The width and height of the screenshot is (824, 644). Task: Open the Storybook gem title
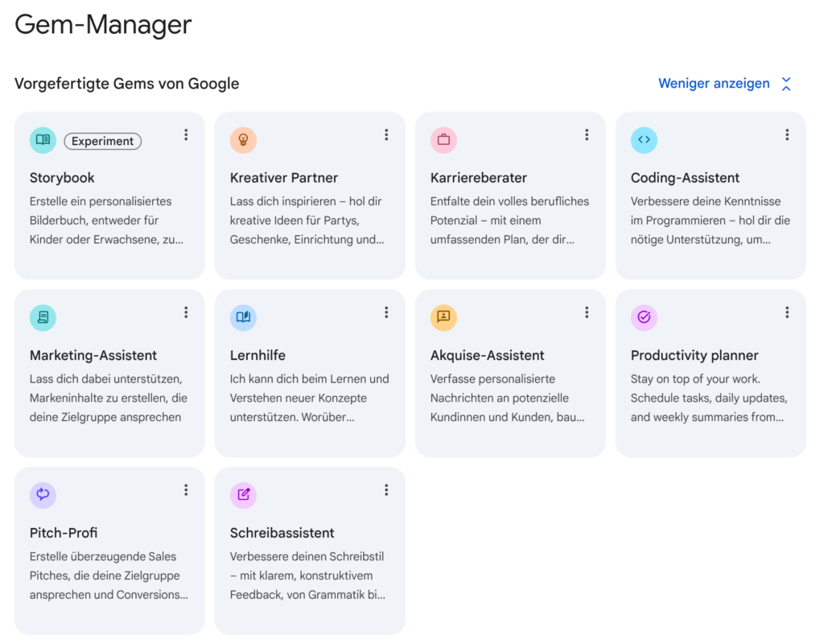tap(62, 178)
